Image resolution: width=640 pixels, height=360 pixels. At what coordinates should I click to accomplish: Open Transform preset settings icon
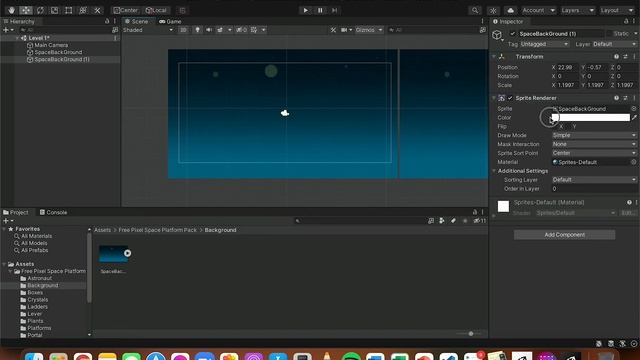click(625, 56)
